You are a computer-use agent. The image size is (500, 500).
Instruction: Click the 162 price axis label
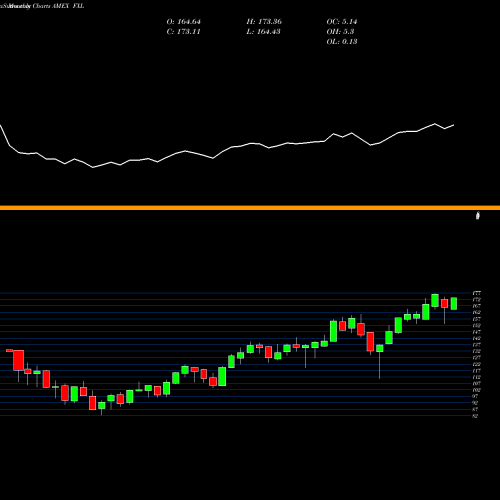point(477,312)
